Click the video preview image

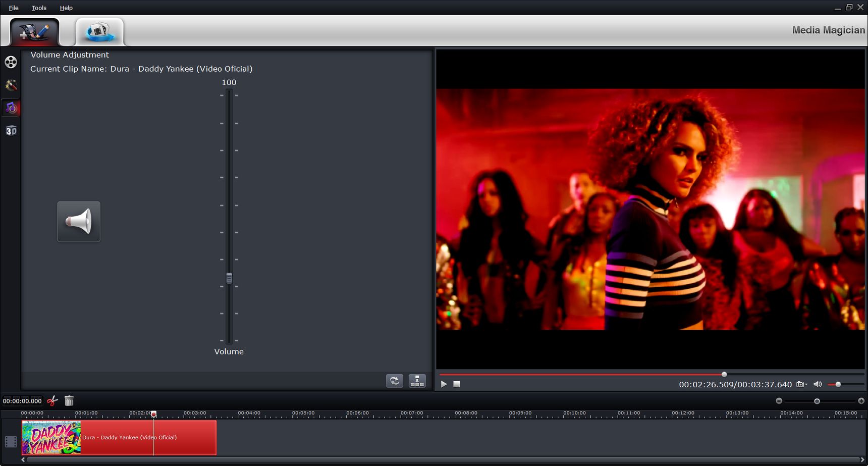click(650, 210)
